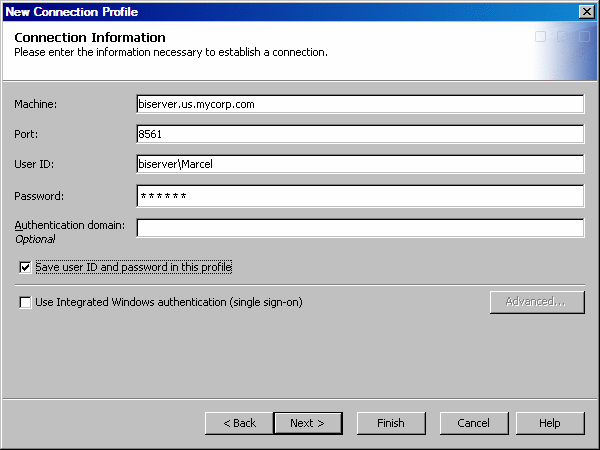600x450 pixels.
Task: Go back with the < Back button
Action: [239, 423]
